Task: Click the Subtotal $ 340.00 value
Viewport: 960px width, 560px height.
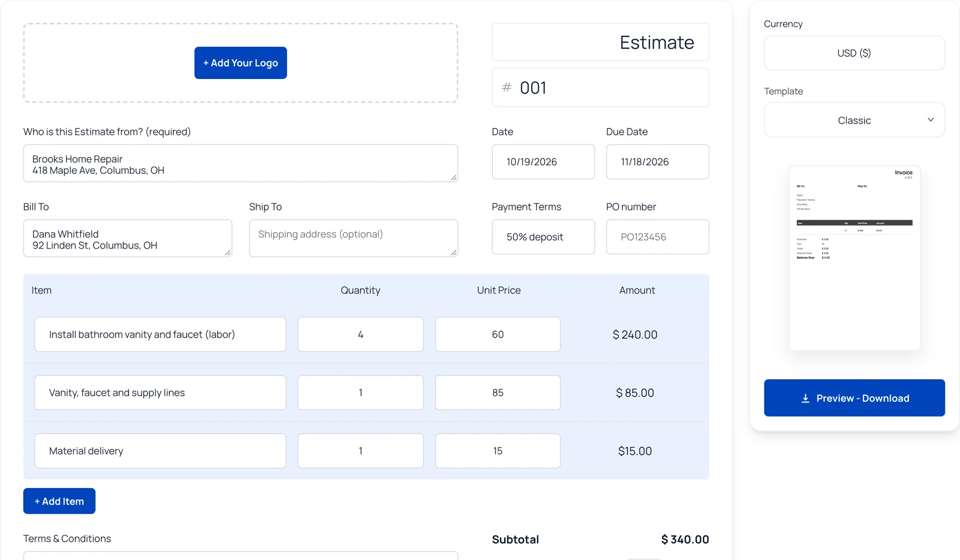Action: pos(685,539)
